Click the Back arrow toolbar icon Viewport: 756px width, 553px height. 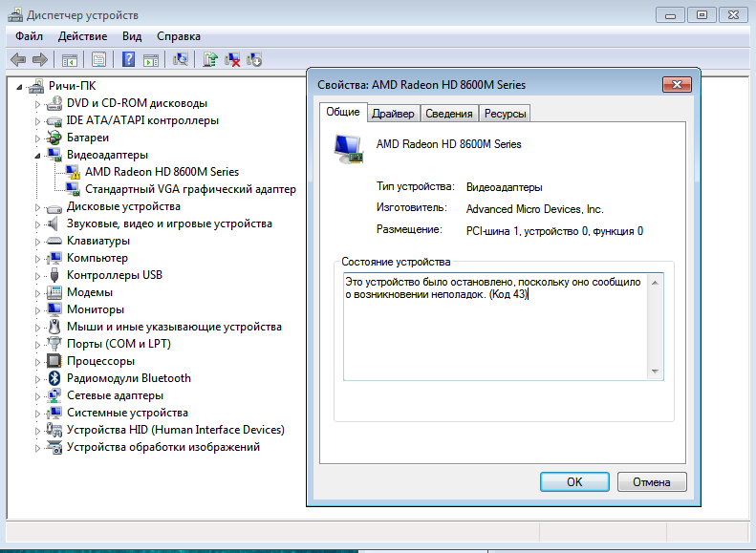[18, 60]
